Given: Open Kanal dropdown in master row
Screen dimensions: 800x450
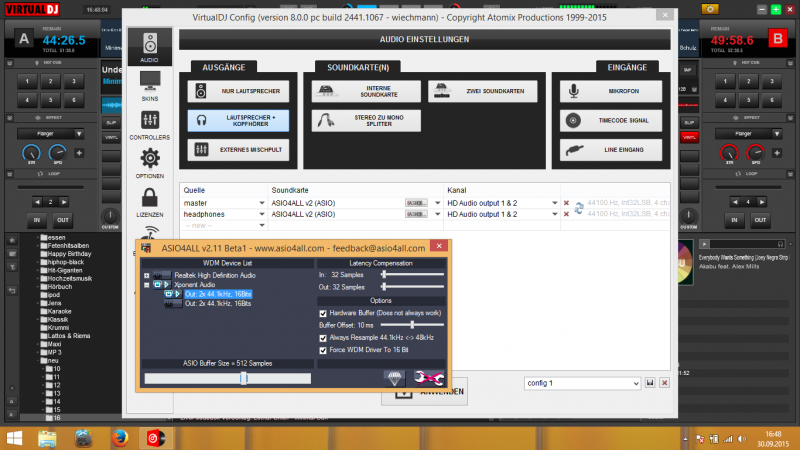Looking at the screenshot, I should 555,203.
